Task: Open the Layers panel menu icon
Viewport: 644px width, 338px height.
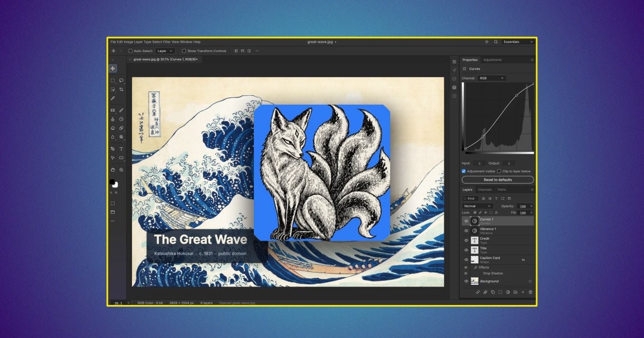Action: 532,190
